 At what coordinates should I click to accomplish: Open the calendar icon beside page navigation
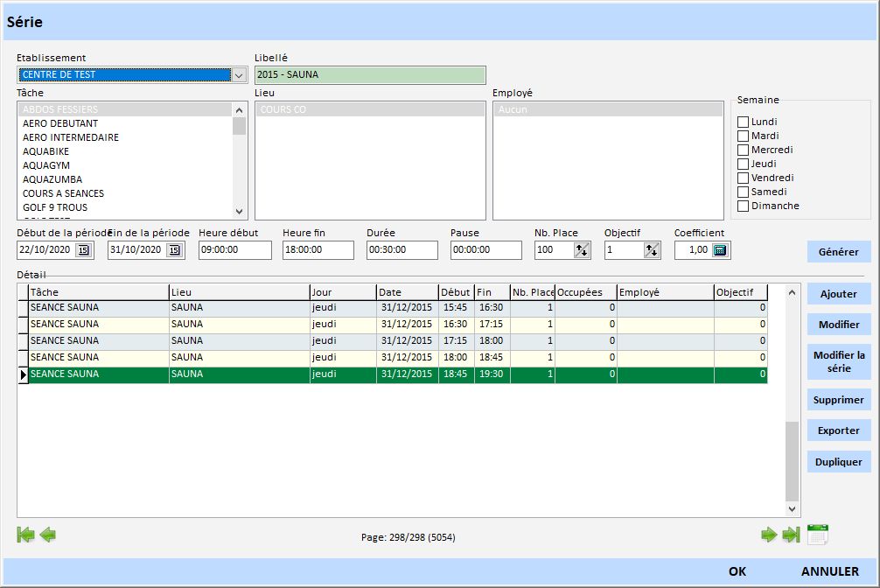coord(818,534)
